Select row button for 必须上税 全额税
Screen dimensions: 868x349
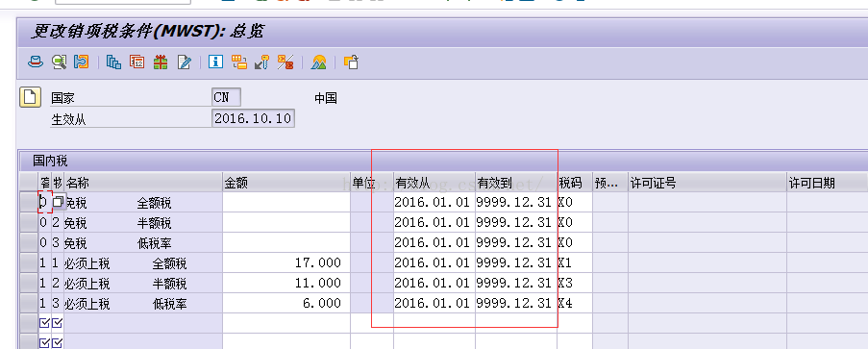(x=28, y=262)
